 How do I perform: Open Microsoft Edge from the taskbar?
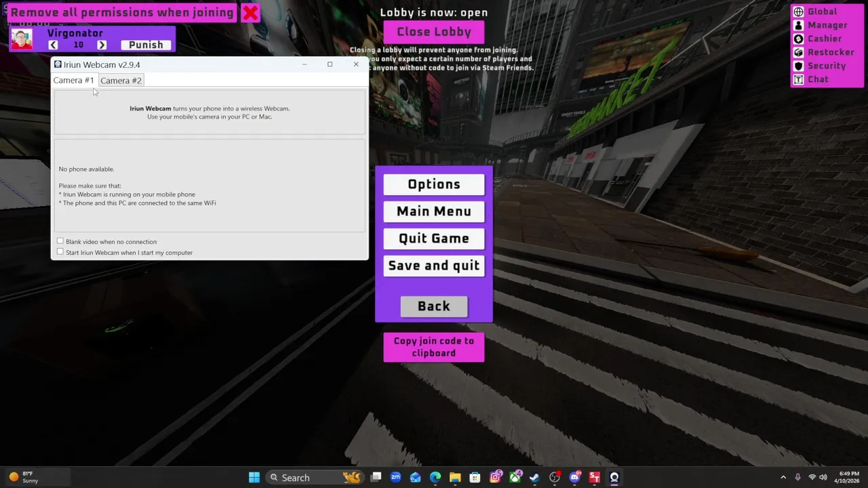[435, 477]
